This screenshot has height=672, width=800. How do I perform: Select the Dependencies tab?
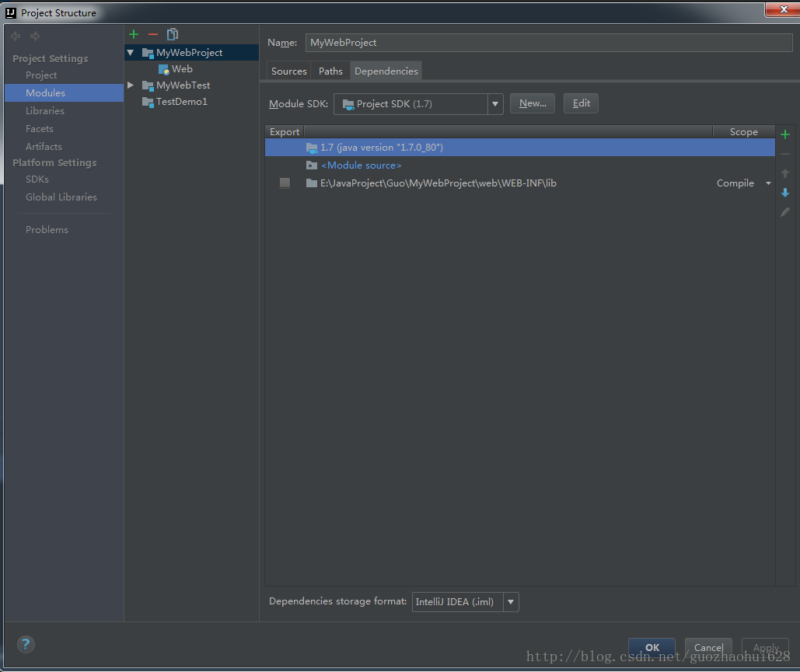click(386, 71)
